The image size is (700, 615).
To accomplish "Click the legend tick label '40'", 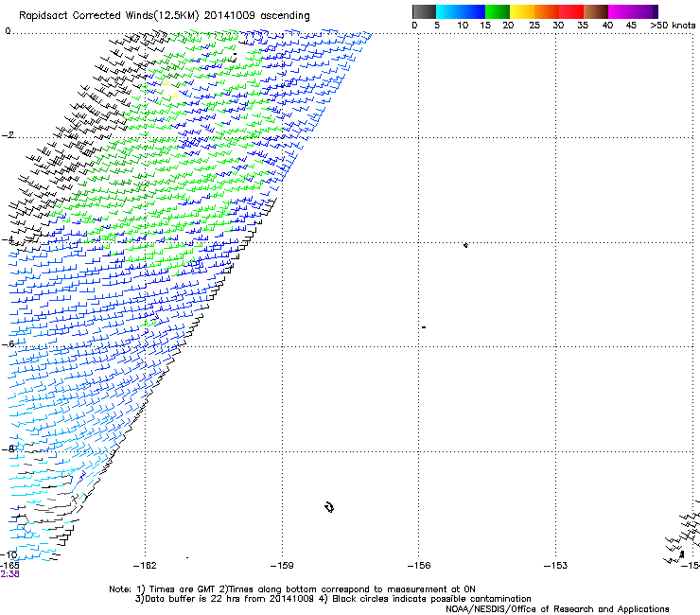I will click(x=607, y=26).
